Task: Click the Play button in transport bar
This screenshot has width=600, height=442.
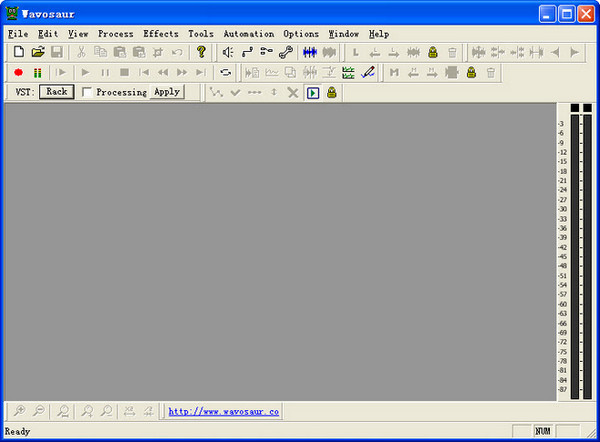Action: [x=85, y=72]
